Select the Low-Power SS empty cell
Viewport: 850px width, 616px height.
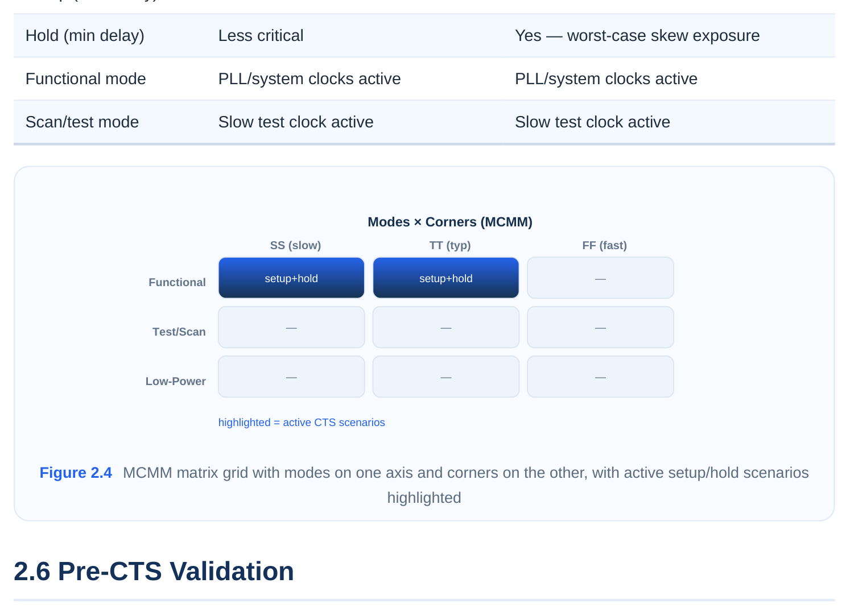pyautogui.click(x=291, y=377)
